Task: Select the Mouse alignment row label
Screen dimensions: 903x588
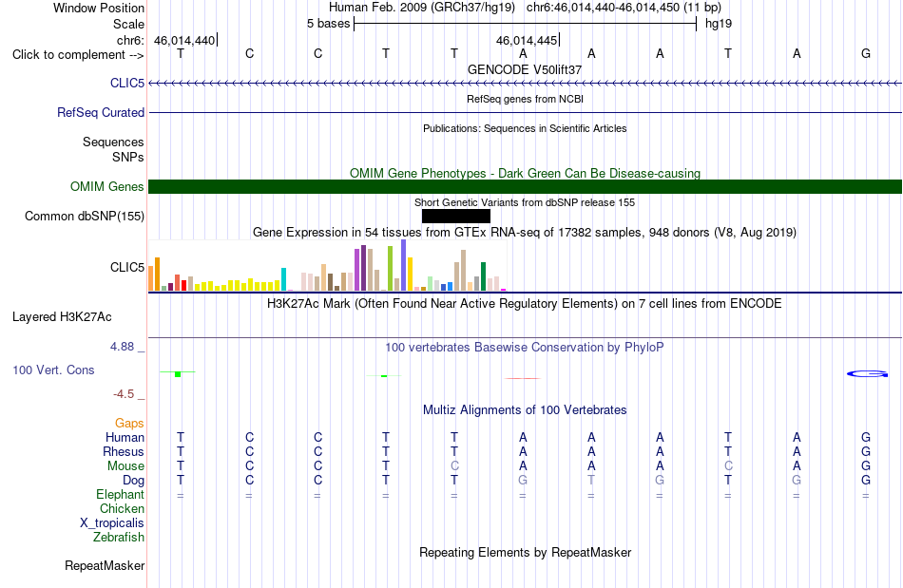Action: [x=125, y=466]
